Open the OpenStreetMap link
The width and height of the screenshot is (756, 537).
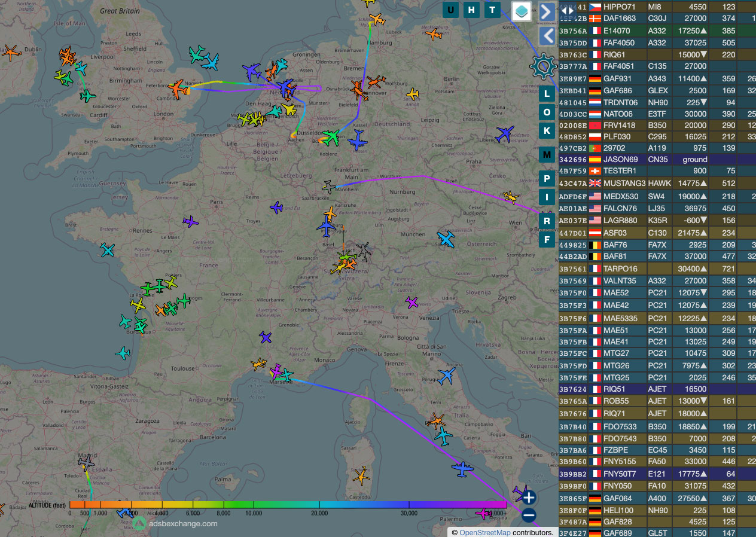click(x=485, y=532)
